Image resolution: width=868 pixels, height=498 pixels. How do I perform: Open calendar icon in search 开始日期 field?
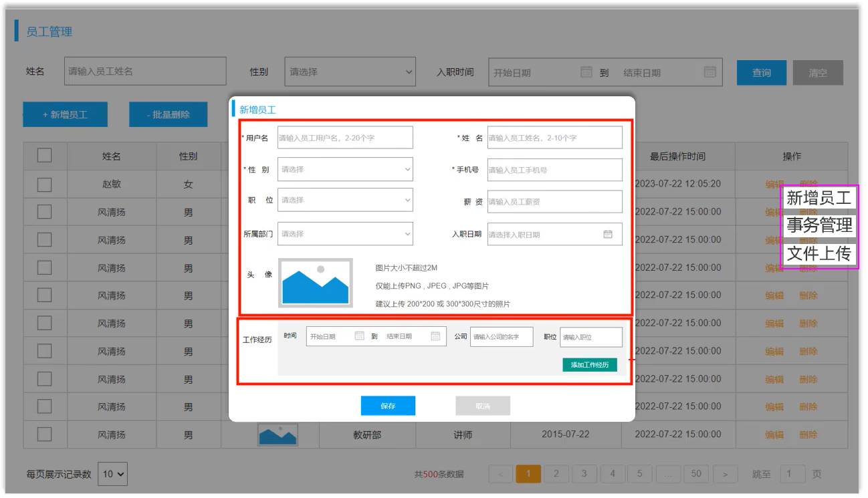tap(586, 72)
